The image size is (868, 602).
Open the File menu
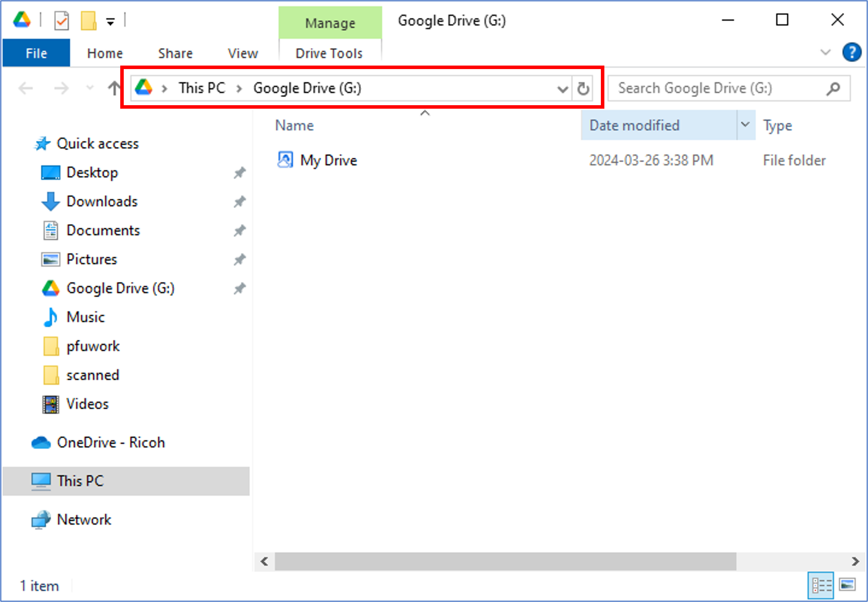click(36, 53)
